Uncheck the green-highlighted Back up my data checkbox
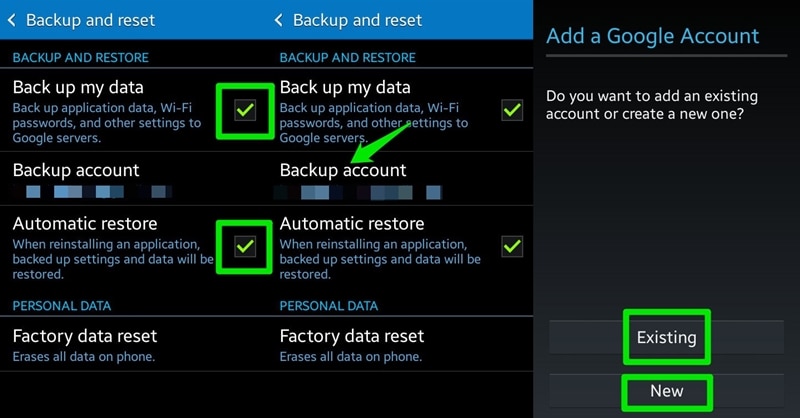Screen dimensions: 800x418 click(x=245, y=110)
